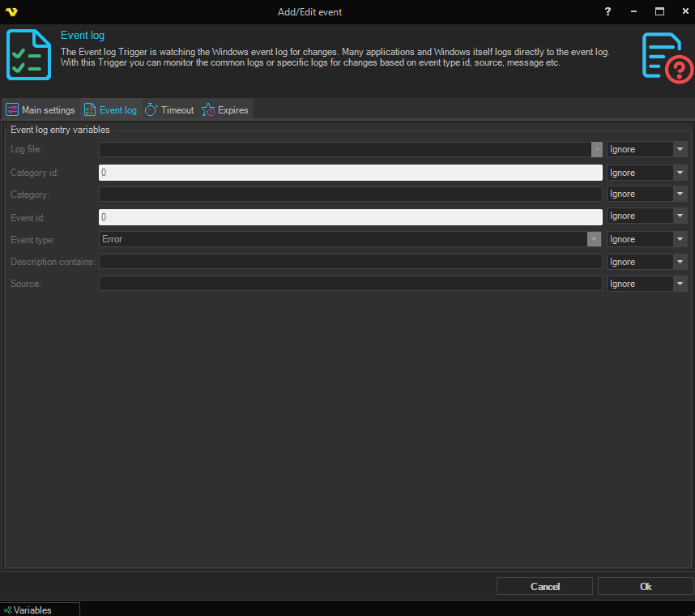The image size is (695, 616).
Task: Switch to the Timeout tab
Action: [168, 110]
